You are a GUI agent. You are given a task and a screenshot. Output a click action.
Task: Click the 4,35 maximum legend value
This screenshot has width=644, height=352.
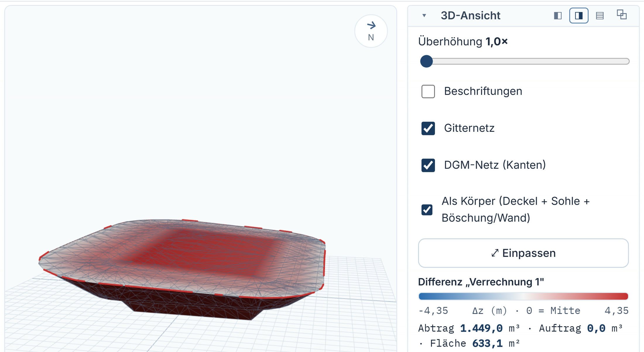tap(616, 311)
